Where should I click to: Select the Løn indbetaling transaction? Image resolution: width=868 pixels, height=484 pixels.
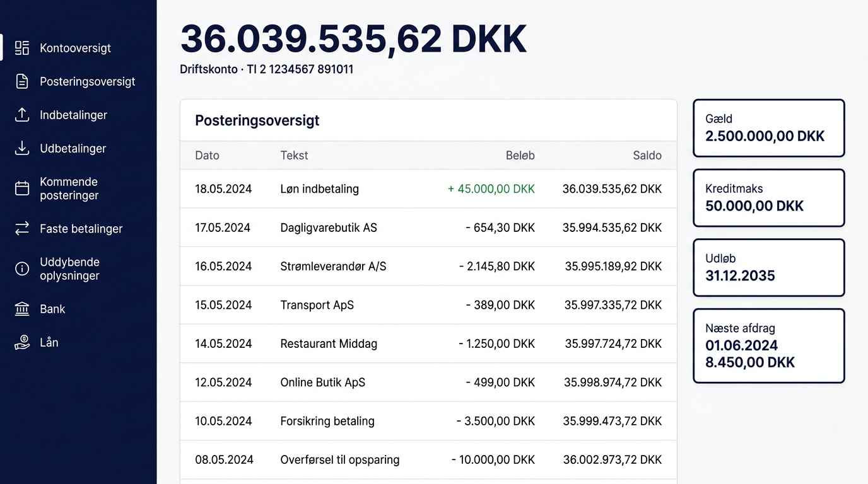[x=428, y=188]
